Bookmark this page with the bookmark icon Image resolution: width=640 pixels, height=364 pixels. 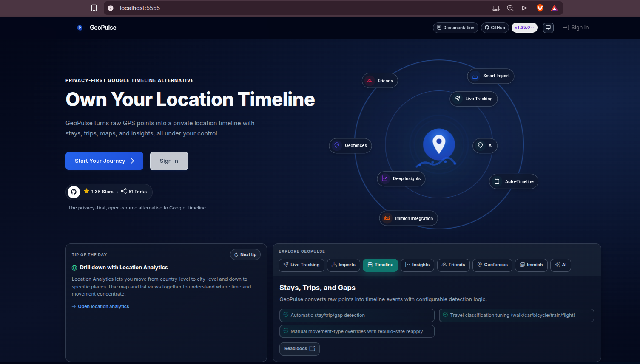[94, 8]
